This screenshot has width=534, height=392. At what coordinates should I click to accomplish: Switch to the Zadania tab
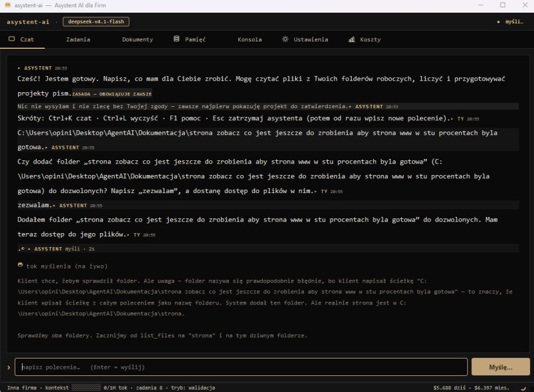click(x=78, y=39)
